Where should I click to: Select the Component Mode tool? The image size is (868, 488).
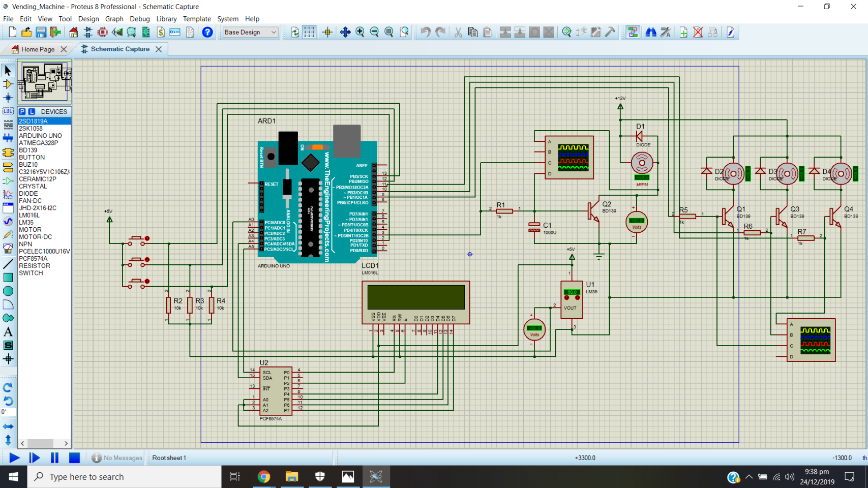[x=8, y=84]
